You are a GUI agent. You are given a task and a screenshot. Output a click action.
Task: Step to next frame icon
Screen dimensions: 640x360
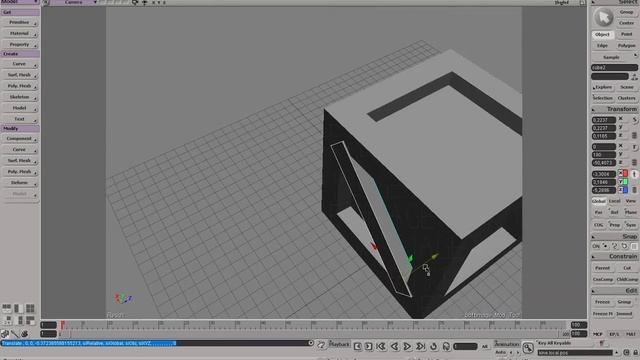point(368,347)
